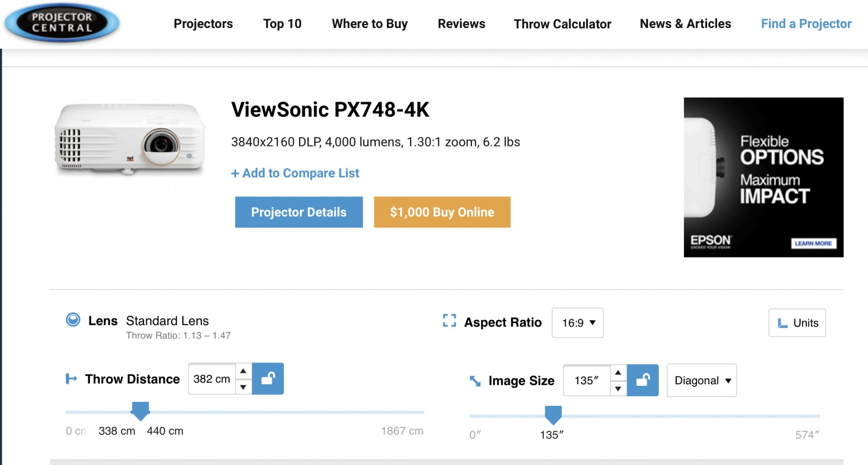This screenshot has height=465, width=868.
Task: Click the Throw Distance slider handle
Action: [140, 410]
